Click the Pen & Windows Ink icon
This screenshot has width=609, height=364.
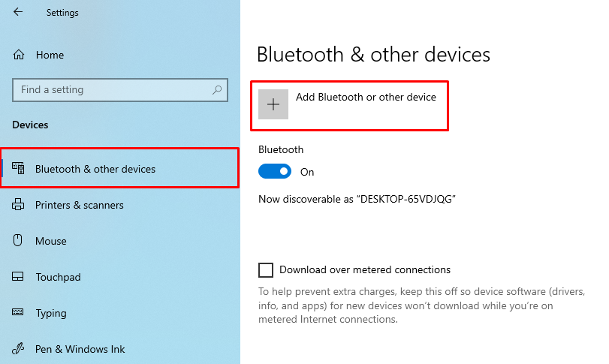click(x=19, y=349)
